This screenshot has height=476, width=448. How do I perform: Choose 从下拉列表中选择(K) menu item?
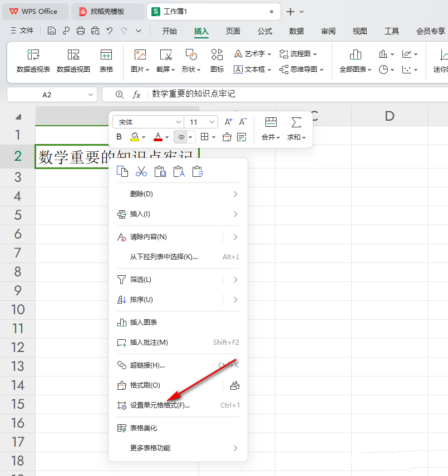click(x=178, y=257)
